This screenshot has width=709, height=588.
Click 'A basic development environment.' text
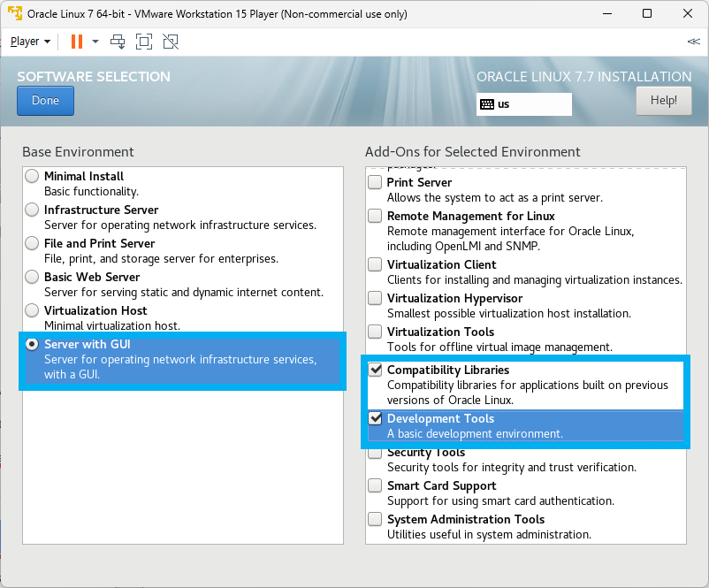tap(475, 434)
